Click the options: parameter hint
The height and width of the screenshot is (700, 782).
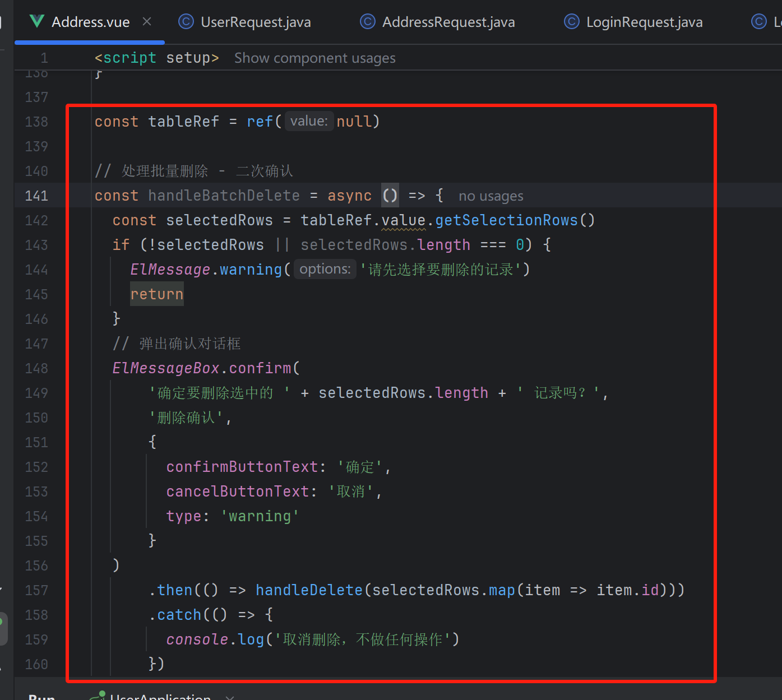[325, 269]
